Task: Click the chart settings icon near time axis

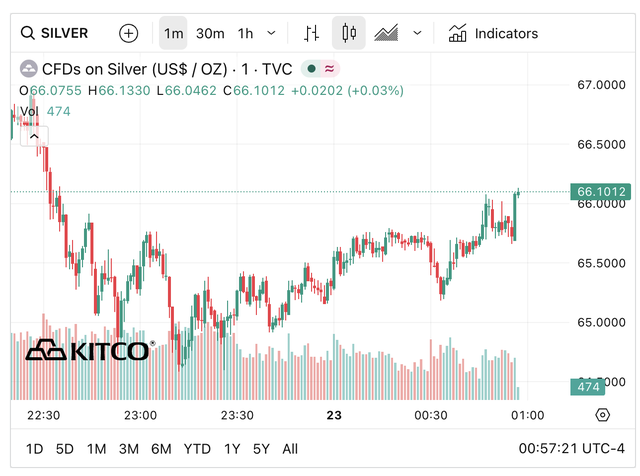Action: coord(602,415)
